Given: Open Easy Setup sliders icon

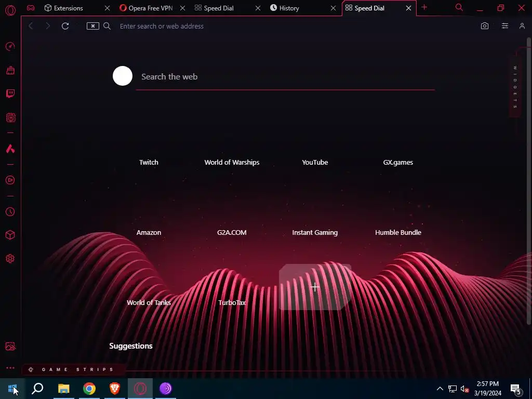Looking at the screenshot, I should coord(505,26).
